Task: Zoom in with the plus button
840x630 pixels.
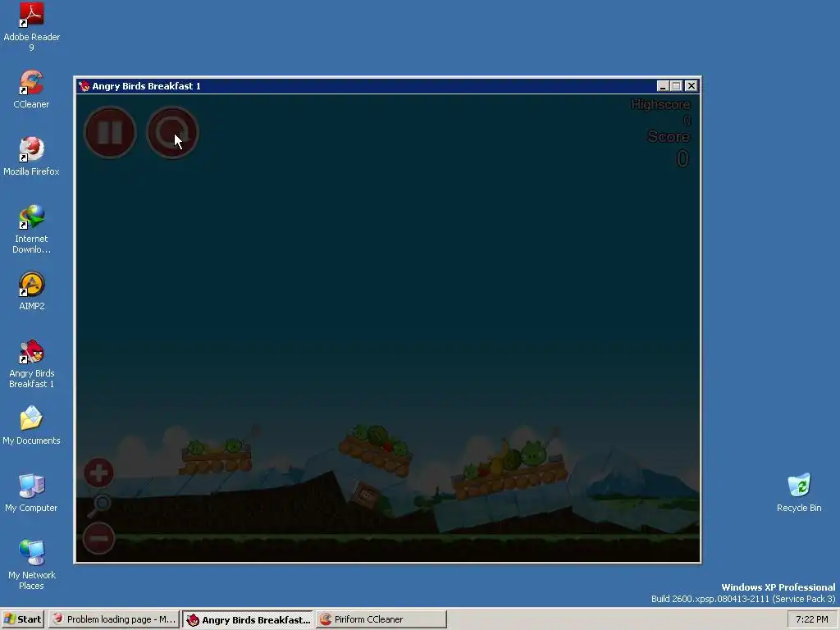Action: click(98, 473)
